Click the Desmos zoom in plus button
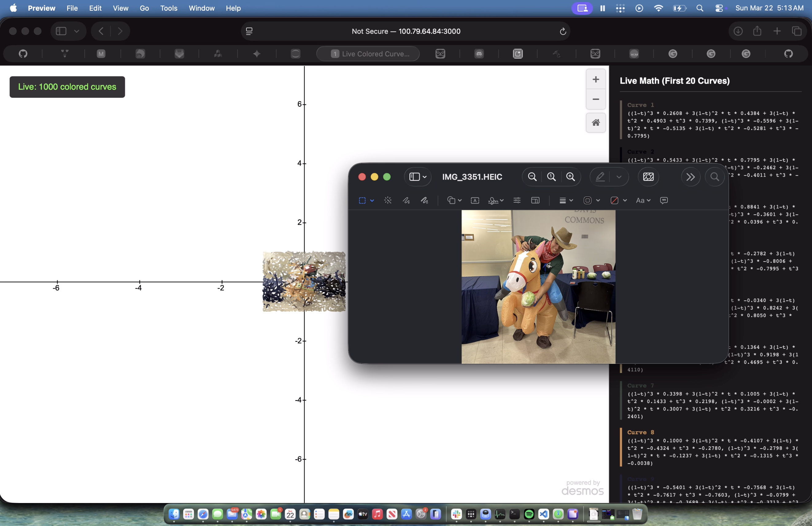Screen dimensions: 812x526 595,80
